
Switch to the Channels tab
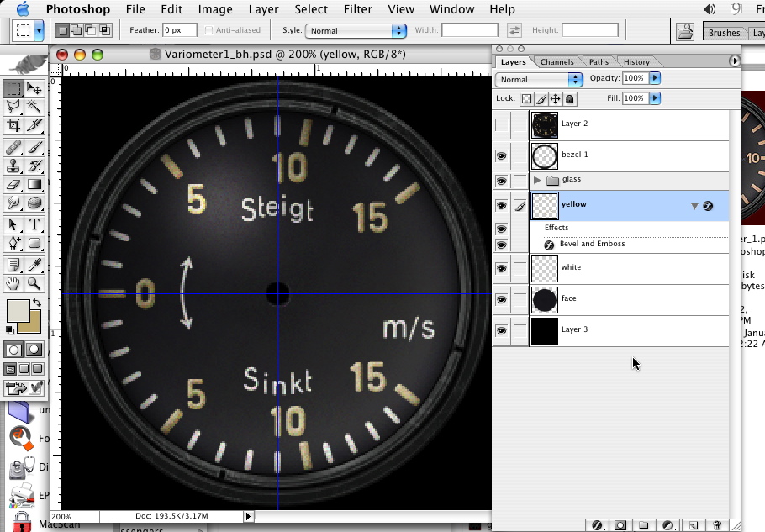[x=557, y=62]
